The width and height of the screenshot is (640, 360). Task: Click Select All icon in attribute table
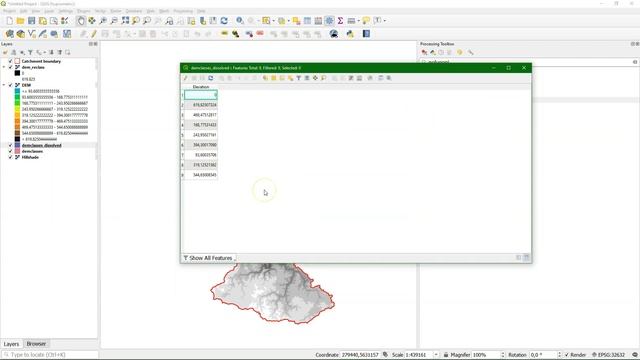(x=273, y=78)
